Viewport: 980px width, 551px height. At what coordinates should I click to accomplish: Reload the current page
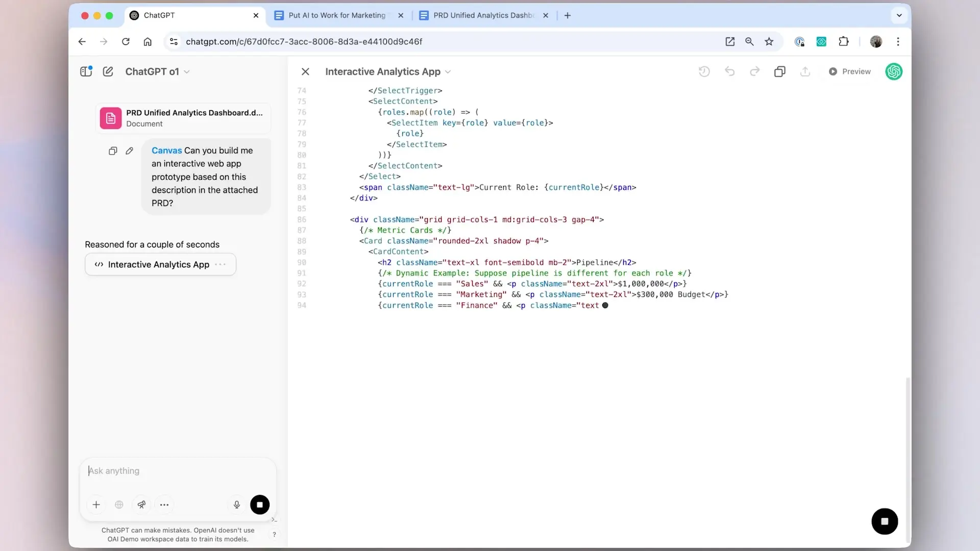[x=126, y=42]
